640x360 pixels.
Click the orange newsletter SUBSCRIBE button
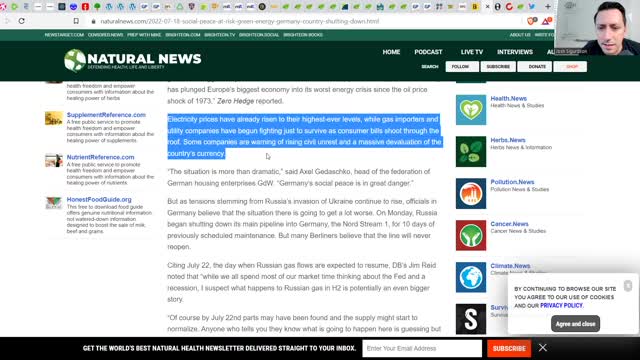509,349
